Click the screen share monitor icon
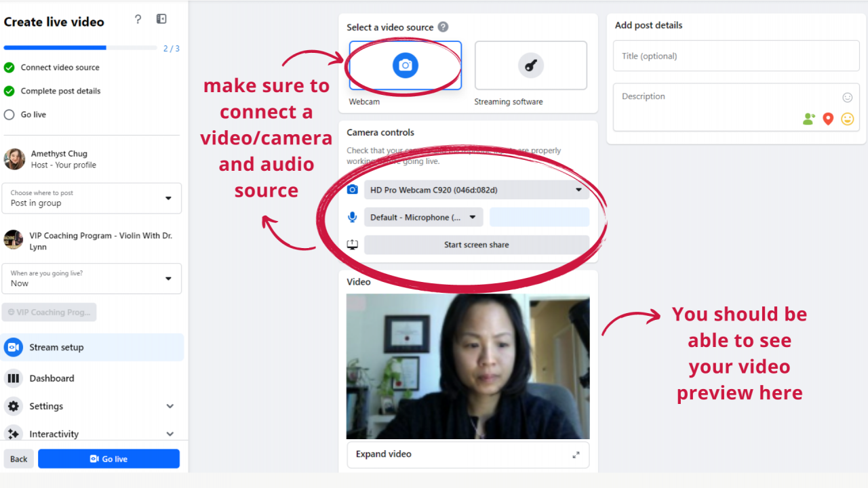This screenshot has height=488, width=868. point(353,245)
